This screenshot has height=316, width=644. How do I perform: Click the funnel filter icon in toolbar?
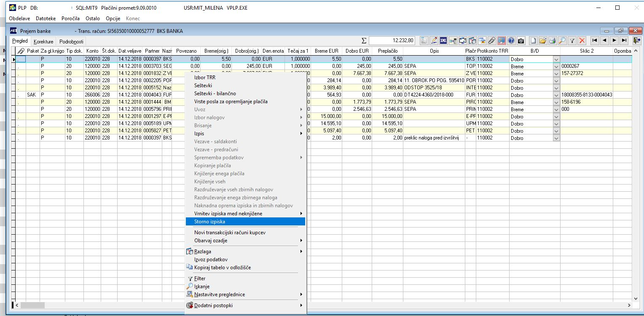tap(572, 40)
